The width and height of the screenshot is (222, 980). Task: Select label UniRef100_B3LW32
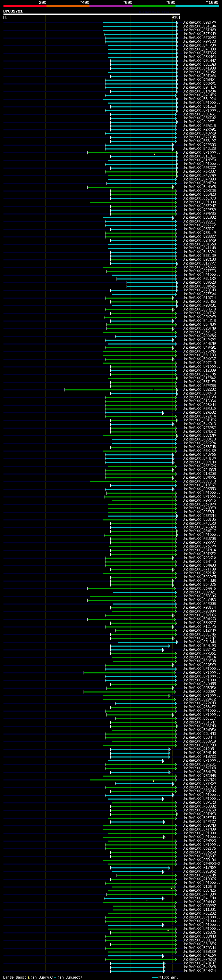click(199, 218)
